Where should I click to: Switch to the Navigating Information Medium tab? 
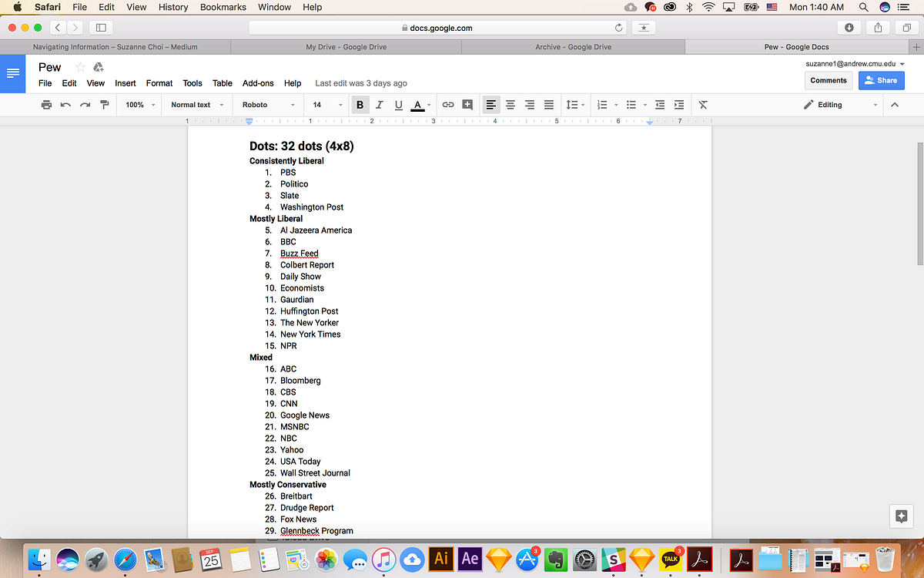tap(115, 47)
